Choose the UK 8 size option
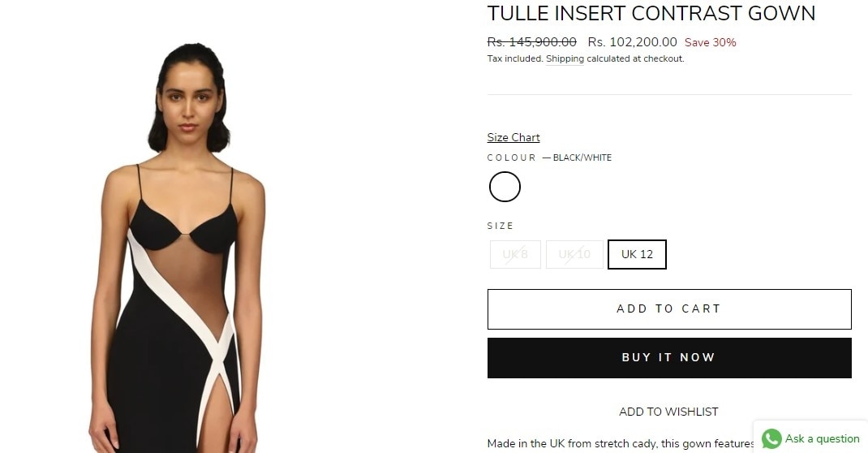Image resolution: width=868 pixels, height=453 pixels. pos(515,254)
